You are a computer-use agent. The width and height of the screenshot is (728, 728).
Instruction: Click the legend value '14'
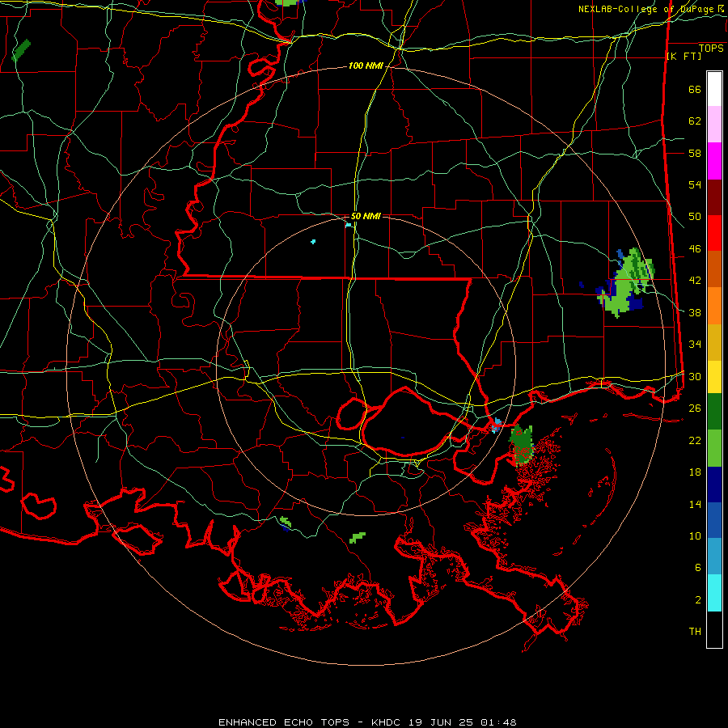click(x=695, y=504)
